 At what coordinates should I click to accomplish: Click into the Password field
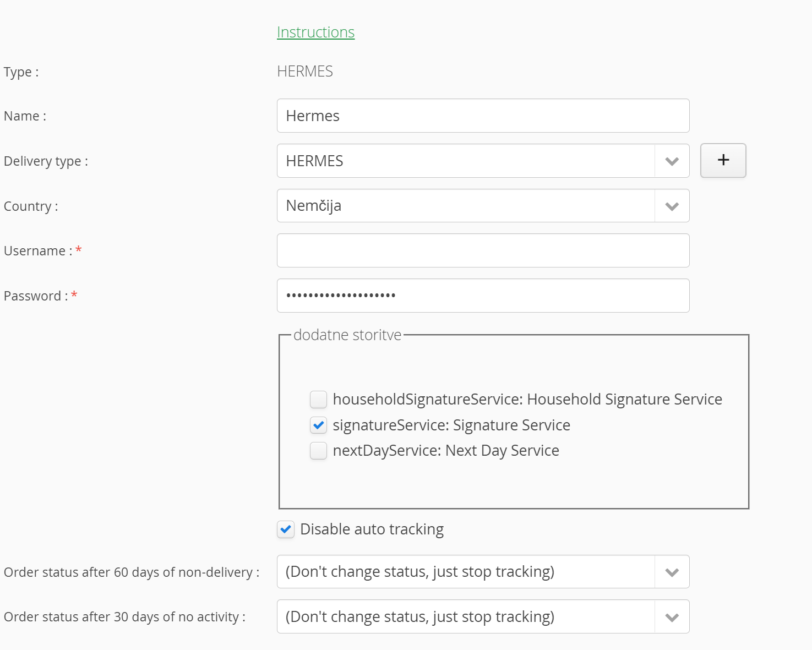click(x=483, y=296)
